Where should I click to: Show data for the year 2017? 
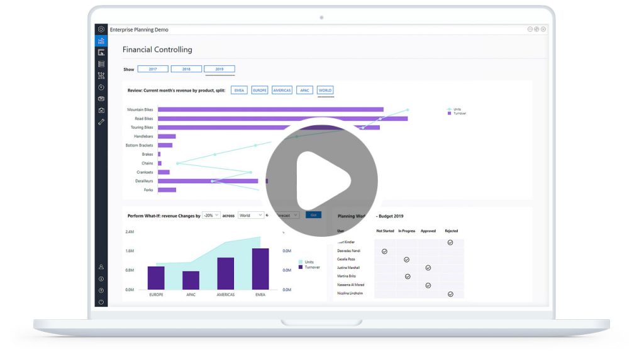click(x=153, y=69)
